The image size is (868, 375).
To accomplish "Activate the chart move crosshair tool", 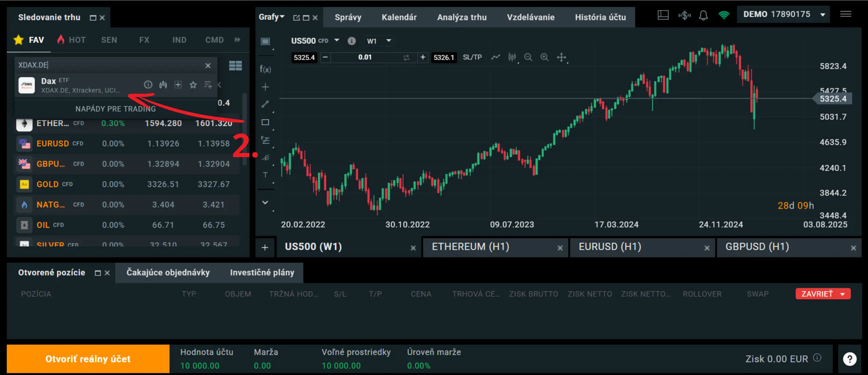I will [561, 57].
